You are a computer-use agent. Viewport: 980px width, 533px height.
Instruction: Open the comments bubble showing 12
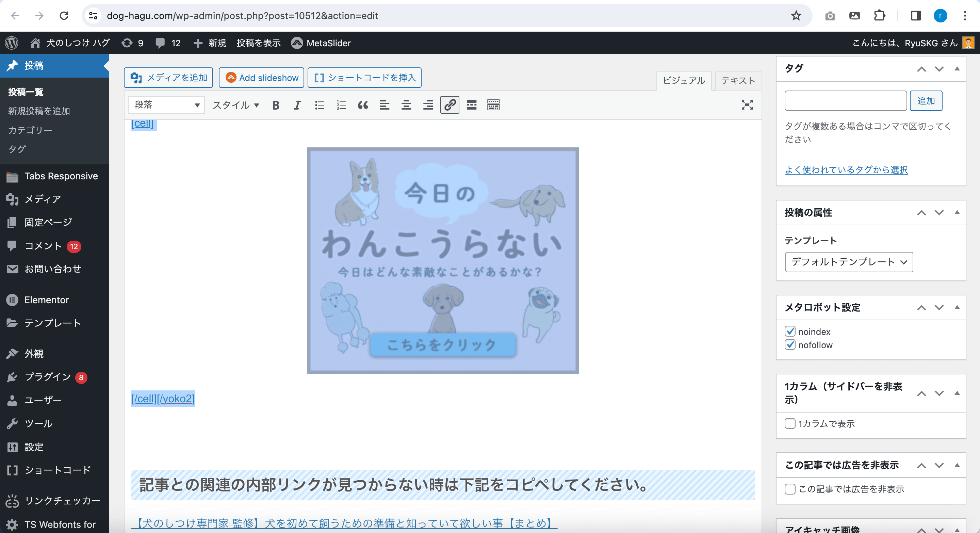click(x=168, y=43)
